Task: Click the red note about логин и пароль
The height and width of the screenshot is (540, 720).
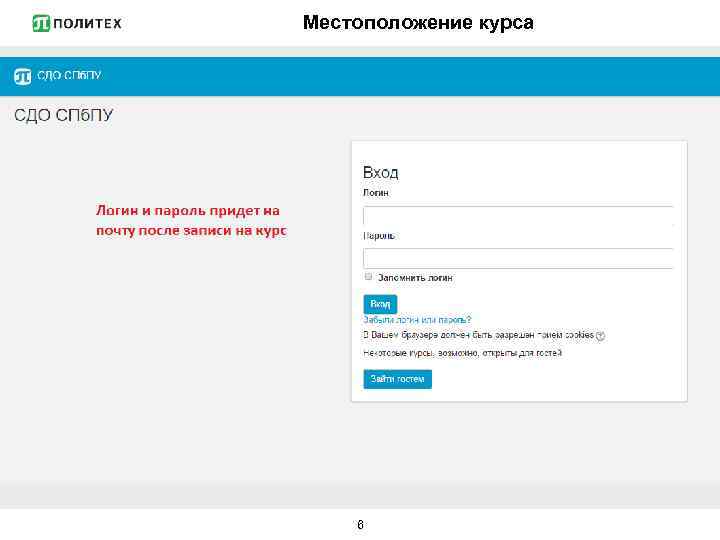Action: click(191, 220)
